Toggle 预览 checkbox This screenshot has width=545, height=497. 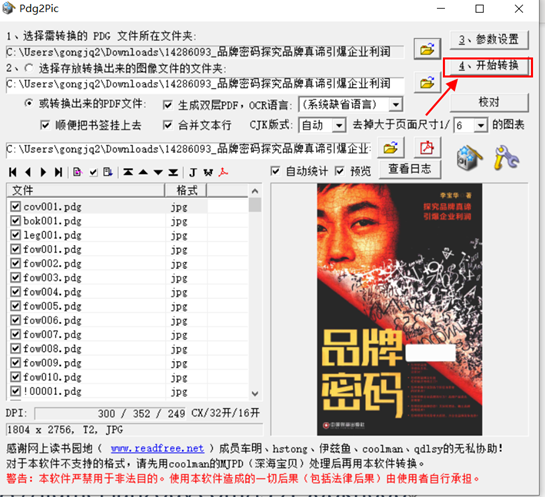pos(340,171)
